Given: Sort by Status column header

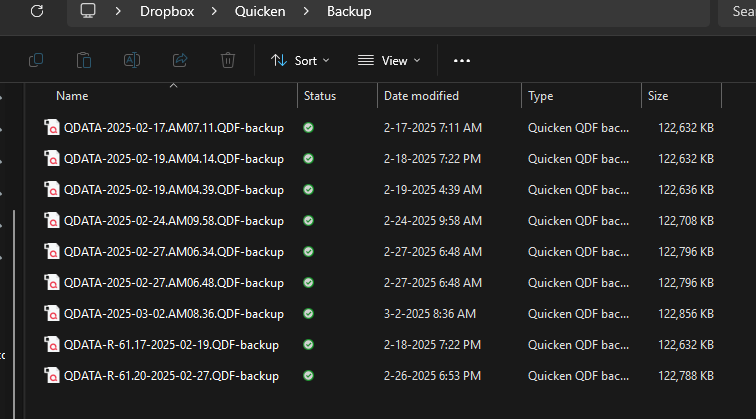Looking at the screenshot, I should click(x=320, y=96).
